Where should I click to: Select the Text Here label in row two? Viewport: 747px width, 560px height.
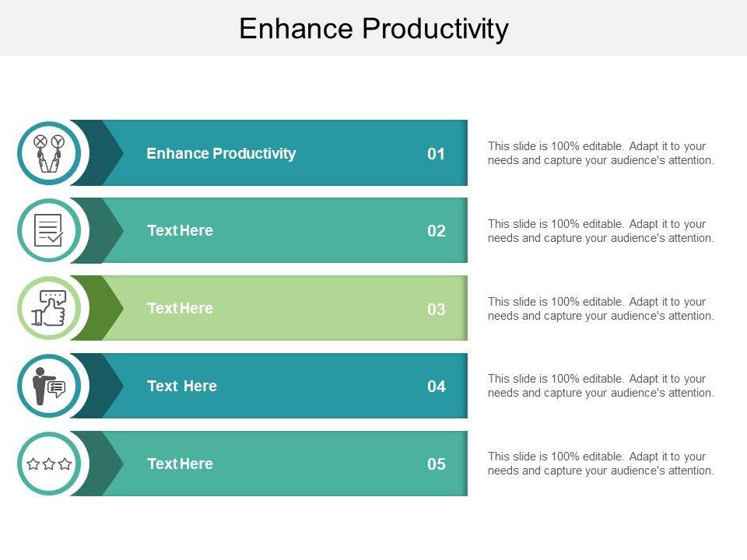point(180,230)
